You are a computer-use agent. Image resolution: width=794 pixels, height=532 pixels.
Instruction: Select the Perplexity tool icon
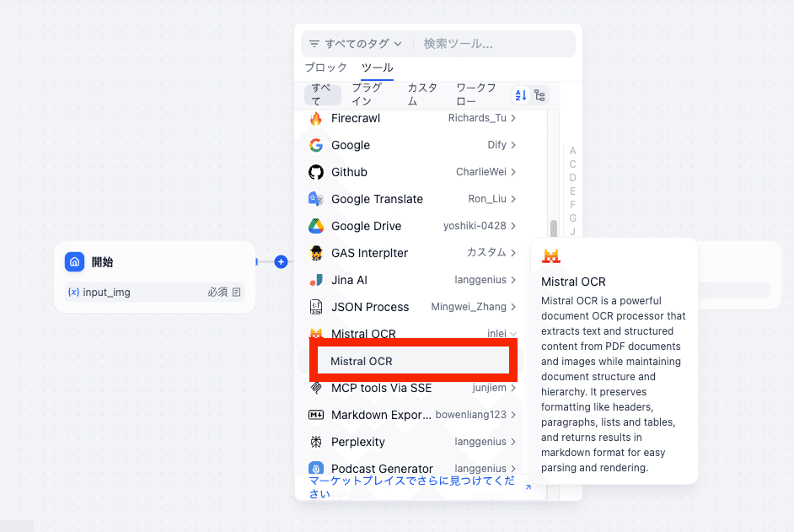315,442
